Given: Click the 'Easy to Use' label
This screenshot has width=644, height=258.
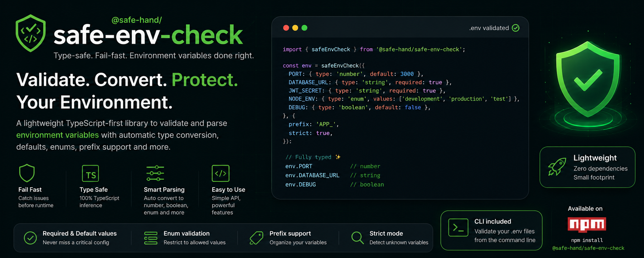Looking at the screenshot, I should (228, 190).
